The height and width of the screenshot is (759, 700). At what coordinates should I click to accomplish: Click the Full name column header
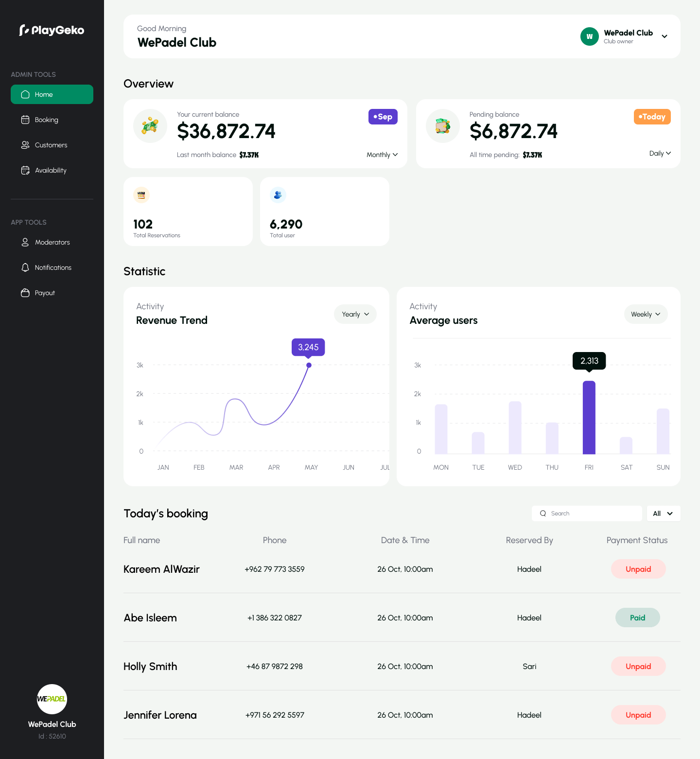[141, 540]
